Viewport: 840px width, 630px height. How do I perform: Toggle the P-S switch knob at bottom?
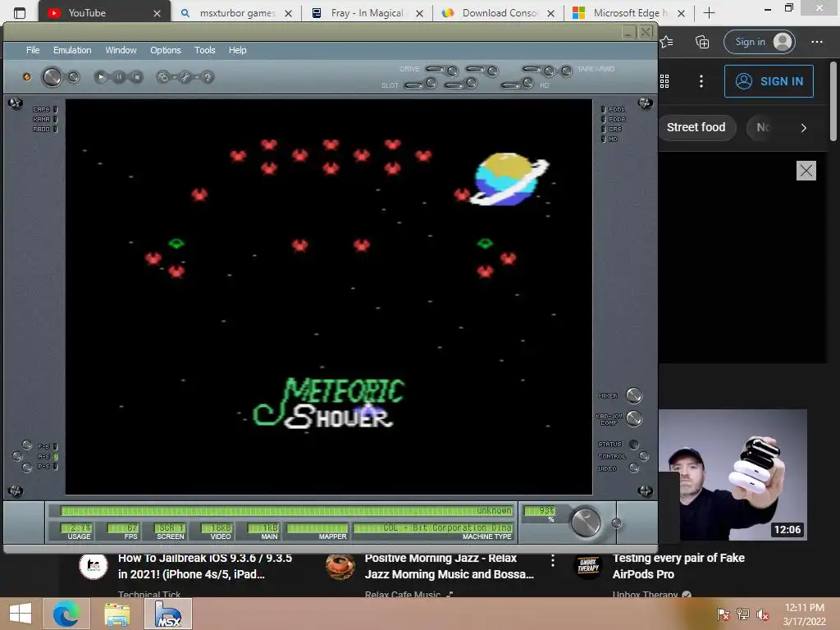(x=27, y=468)
